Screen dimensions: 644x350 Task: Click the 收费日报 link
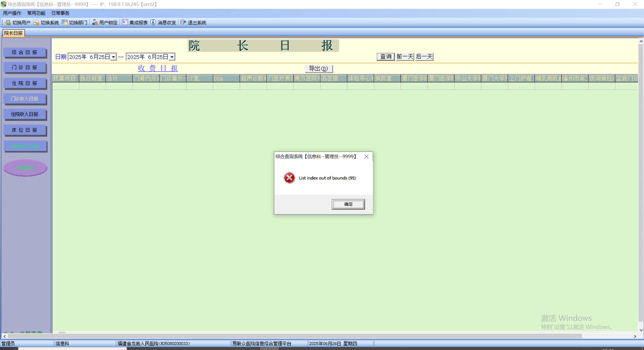pyautogui.click(x=158, y=68)
